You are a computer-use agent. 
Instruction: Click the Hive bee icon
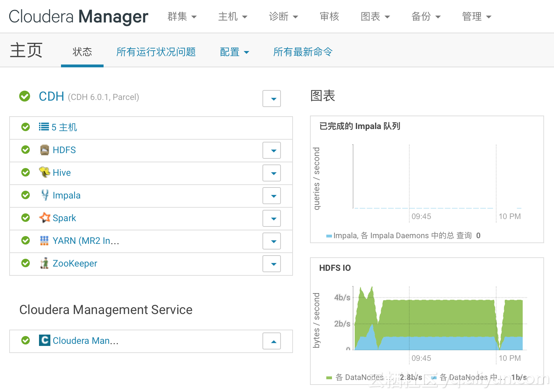(x=44, y=173)
